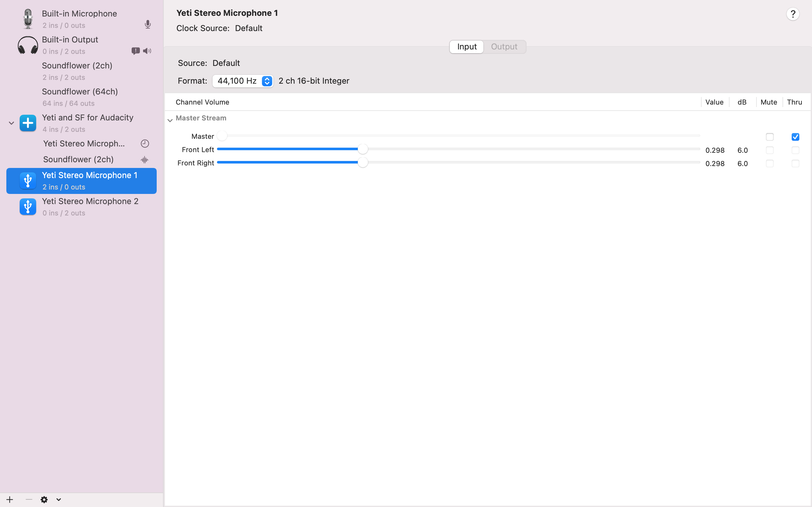812x507 pixels.
Task: Click the headphones icon for Built-in Output
Action: (x=28, y=45)
